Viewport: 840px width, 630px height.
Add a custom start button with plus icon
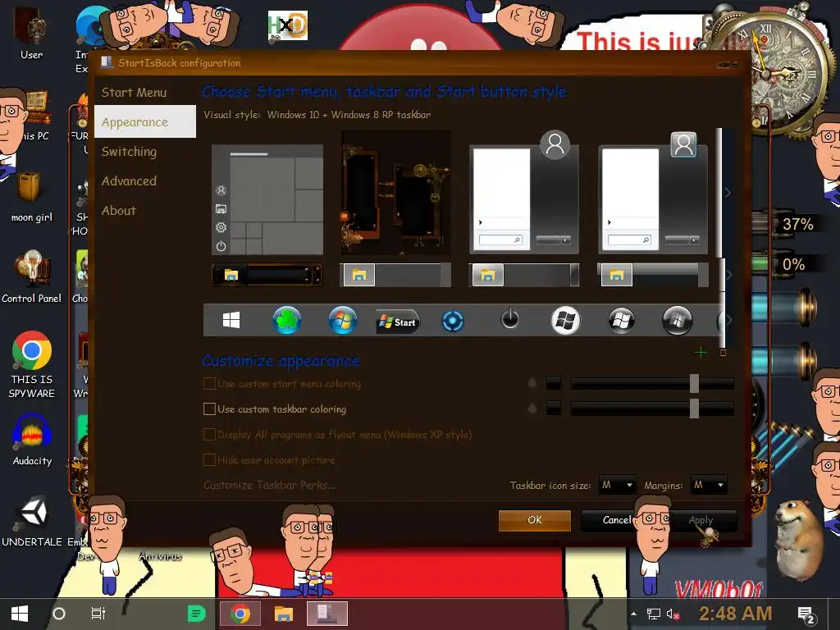(x=701, y=352)
